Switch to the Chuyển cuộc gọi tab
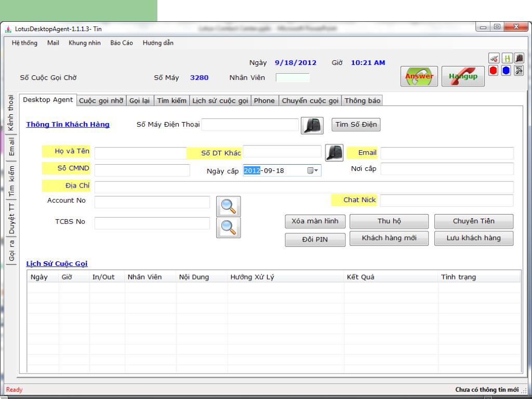This screenshot has height=399, width=532. point(310,101)
